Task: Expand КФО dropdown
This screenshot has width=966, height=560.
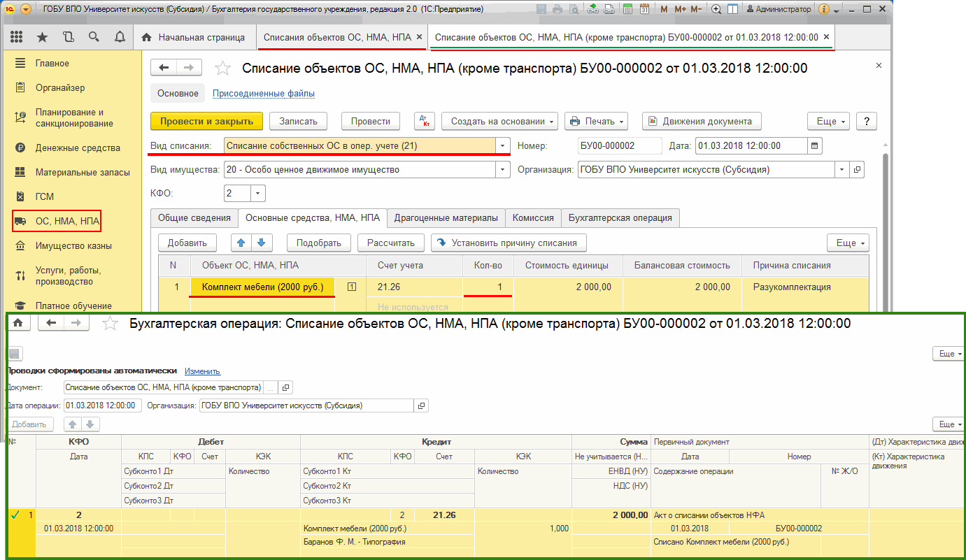Action: tap(258, 193)
